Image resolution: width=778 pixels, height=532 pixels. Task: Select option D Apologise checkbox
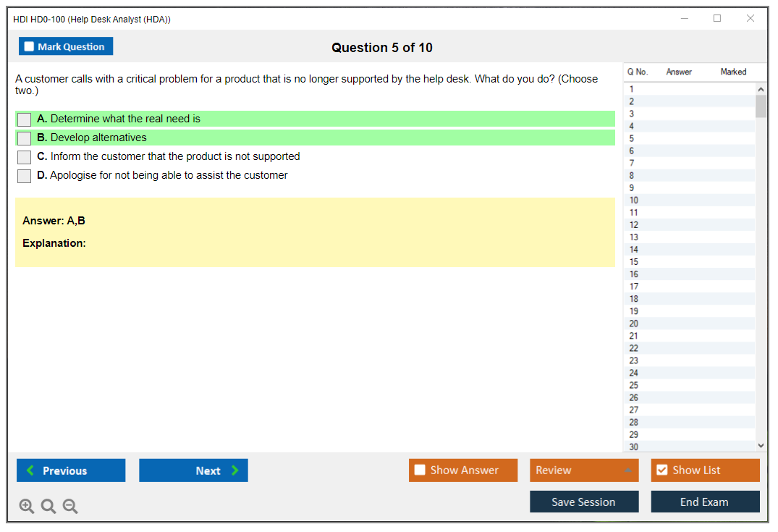(x=25, y=176)
